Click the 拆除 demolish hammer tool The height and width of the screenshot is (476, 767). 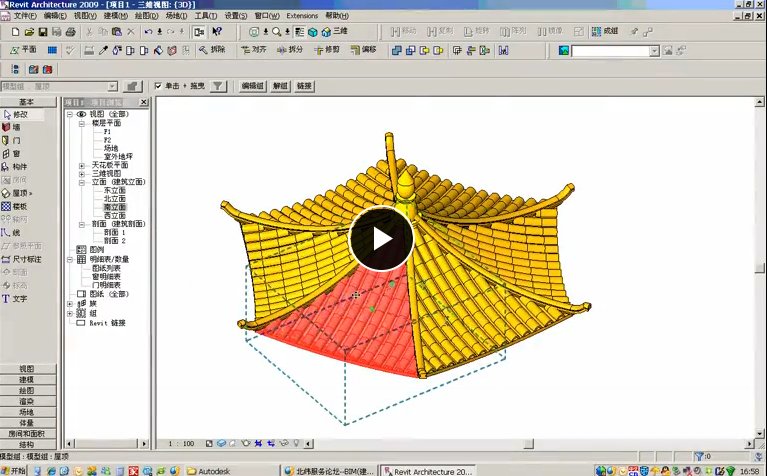click(212, 50)
